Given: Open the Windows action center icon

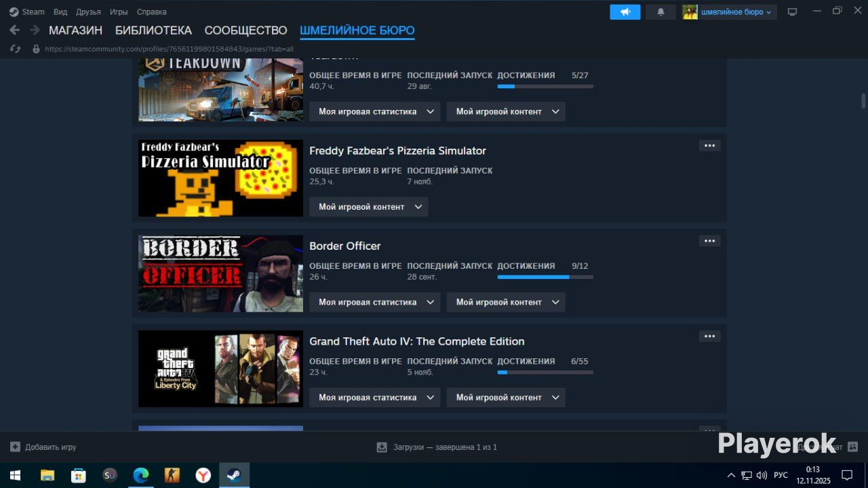Looking at the screenshot, I should coord(847,475).
